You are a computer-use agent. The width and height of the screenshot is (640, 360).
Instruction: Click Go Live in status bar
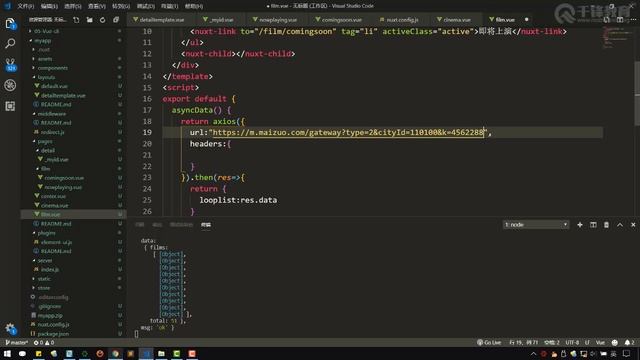coord(489,342)
